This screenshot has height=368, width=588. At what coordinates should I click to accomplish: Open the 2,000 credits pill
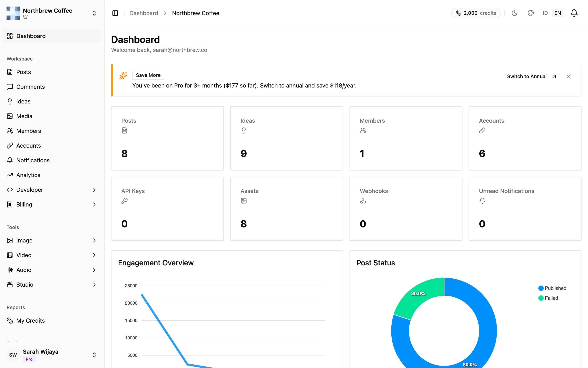(476, 13)
